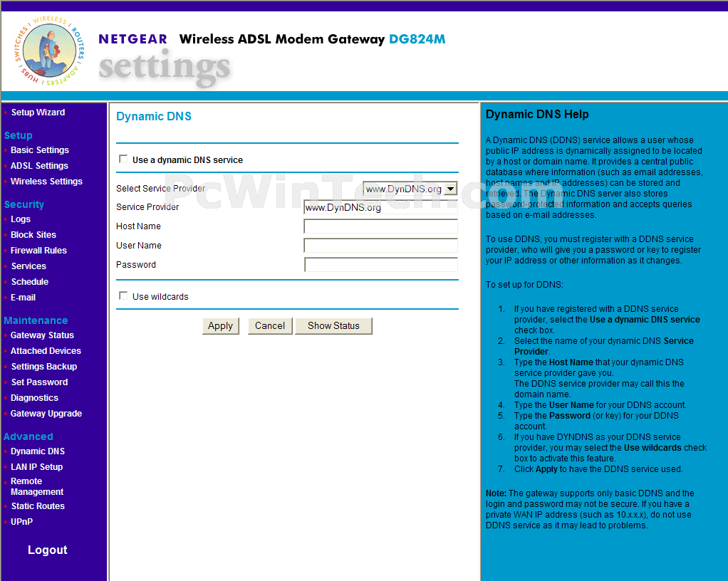Click the Host Name label text
Viewport: 728px width, 581px height.
coord(138,226)
